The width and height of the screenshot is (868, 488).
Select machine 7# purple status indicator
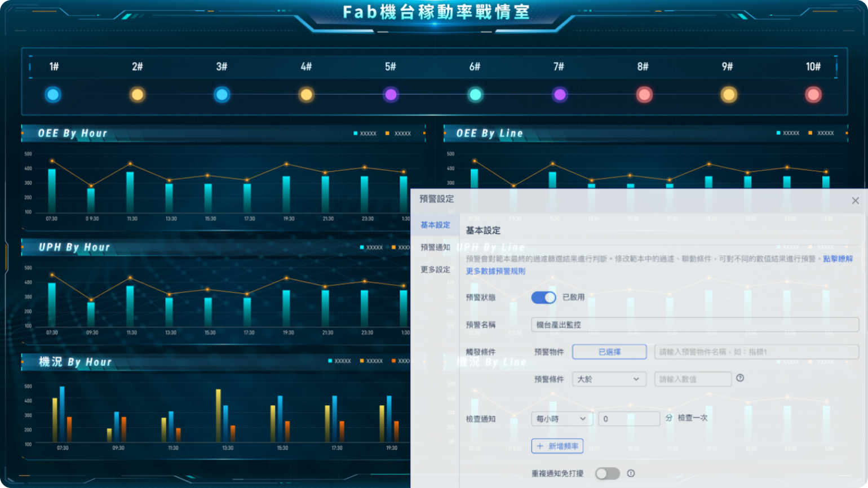[x=560, y=95]
